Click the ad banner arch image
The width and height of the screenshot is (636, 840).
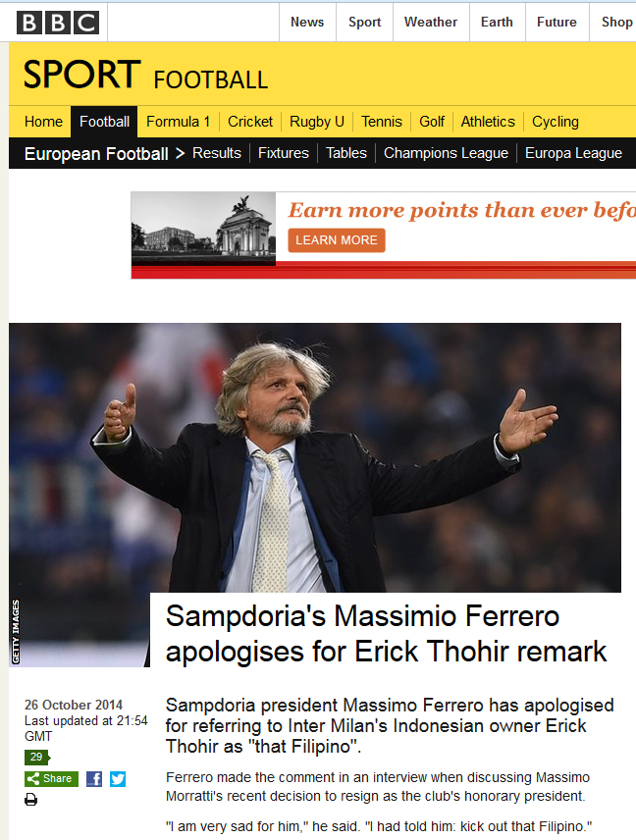coord(203,229)
